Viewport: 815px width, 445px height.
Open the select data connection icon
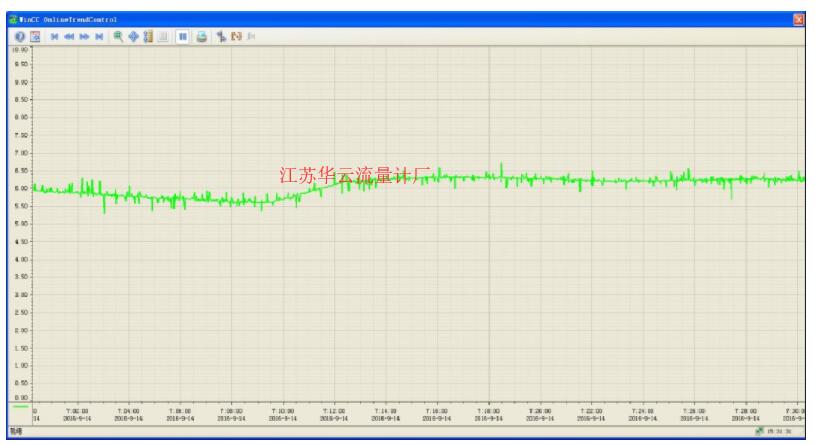pos(221,36)
